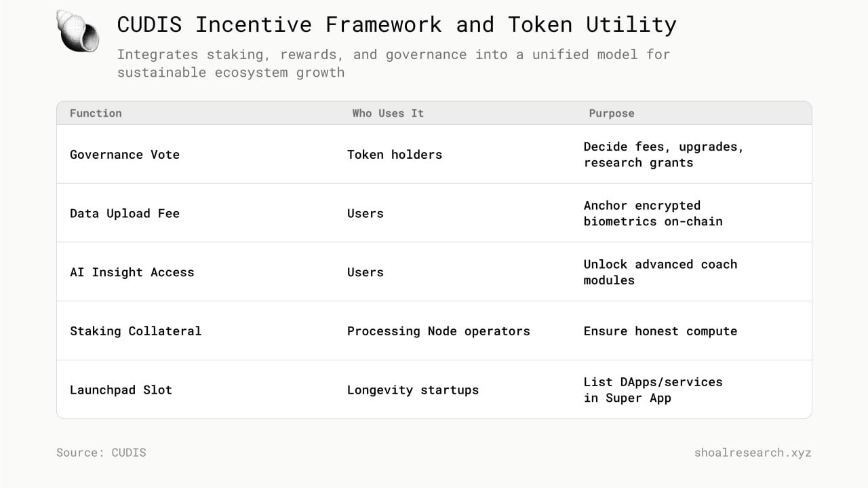Select the 'Staking Collateral' cell
The image size is (868, 488).
click(136, 331)
